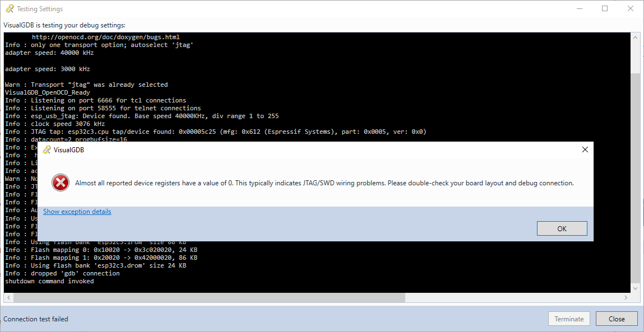Click the 'Flash mapping 0' log entry
This screenshot has width=644, height=332.
[x=101, y=250]
